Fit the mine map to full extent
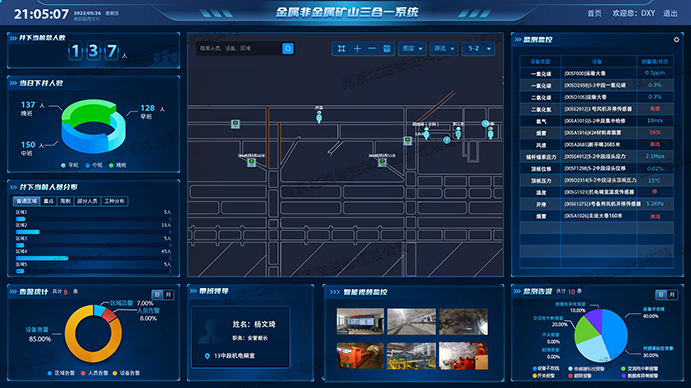Image resolution: width=691 pixels, height=388 pixels. coord(342,48)
